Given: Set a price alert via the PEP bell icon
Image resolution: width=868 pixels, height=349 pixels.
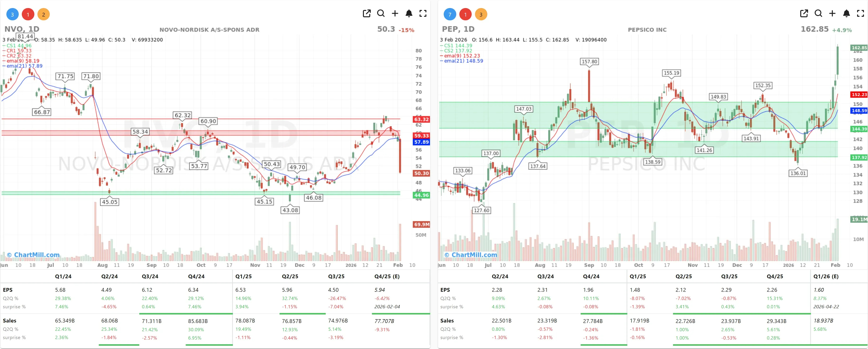Looking at the screenshot, I should tap(847, 13).
